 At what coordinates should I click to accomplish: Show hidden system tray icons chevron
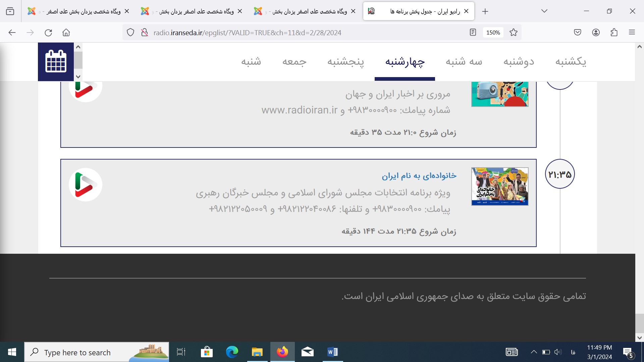point(534,352)
